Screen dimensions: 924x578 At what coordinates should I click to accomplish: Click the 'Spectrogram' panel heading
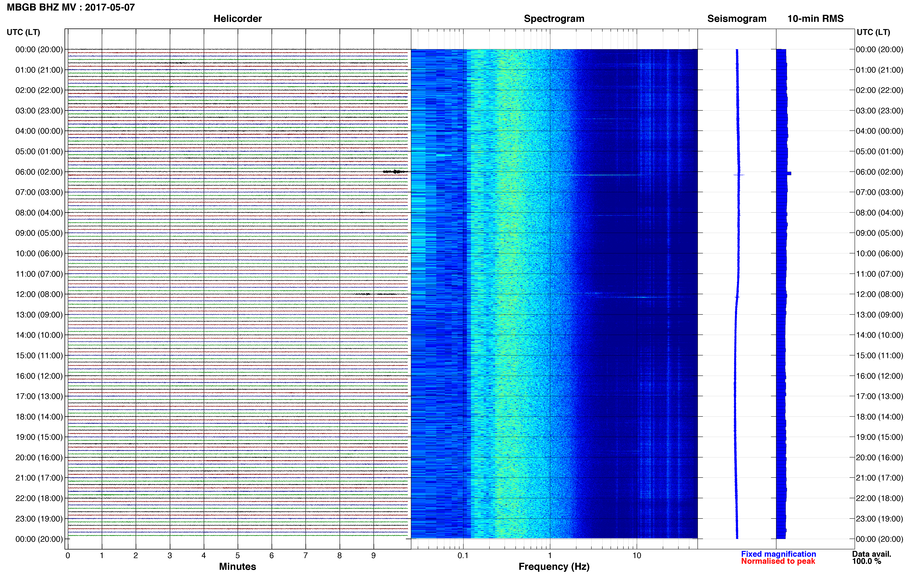click(554, 19)
